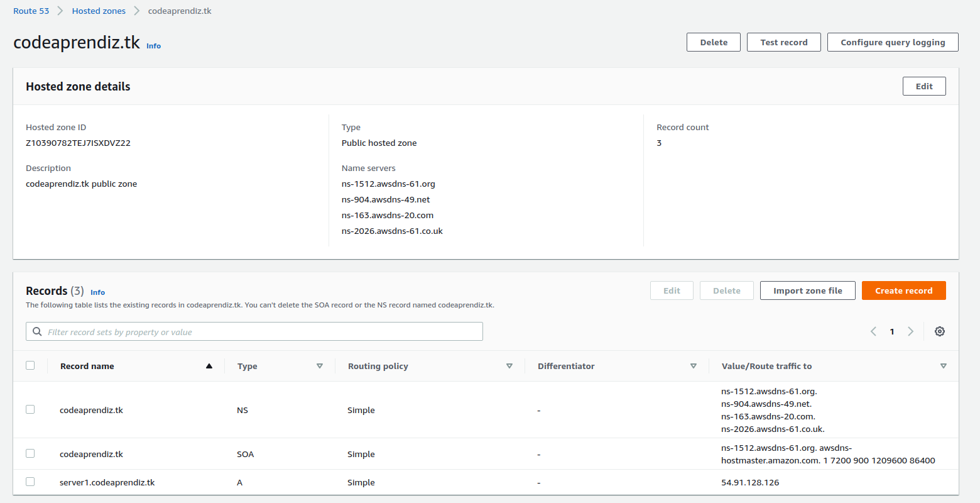Click Value/Route traffic to column header
This screenshot has width=980, height=503.
pos(766,366)
